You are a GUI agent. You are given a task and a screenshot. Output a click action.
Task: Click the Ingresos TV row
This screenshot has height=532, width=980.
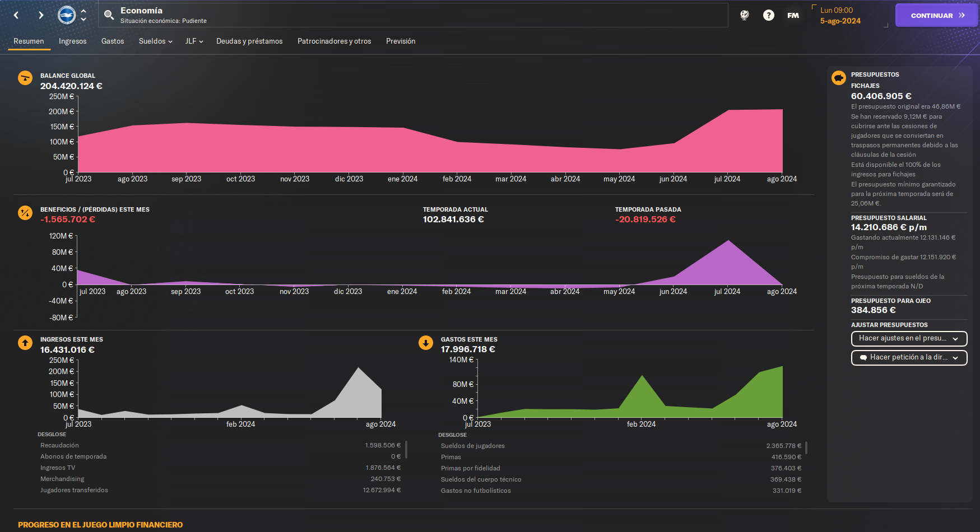(220, 468)
